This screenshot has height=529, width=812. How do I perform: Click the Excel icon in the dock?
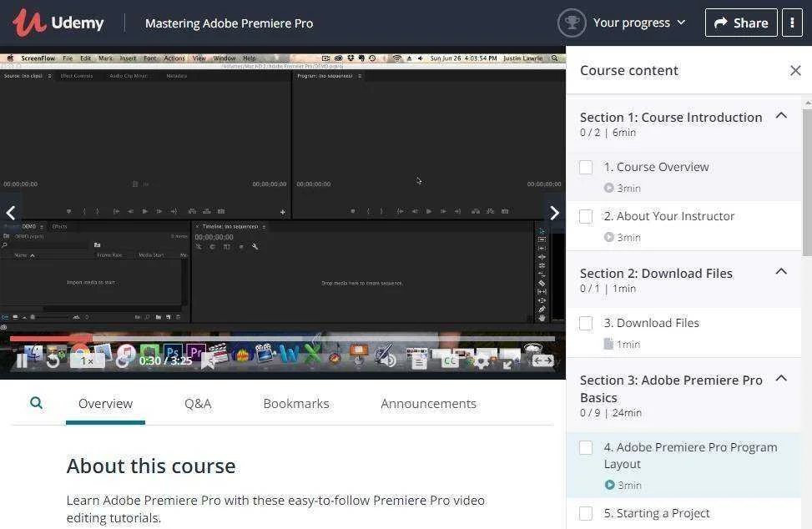(312, 354)
